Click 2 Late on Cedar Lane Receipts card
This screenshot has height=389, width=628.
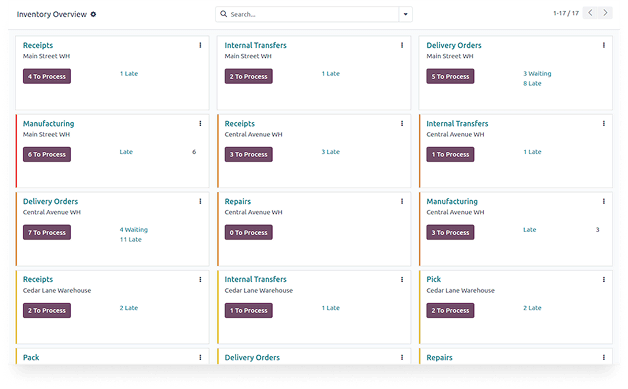coord(129,308)
